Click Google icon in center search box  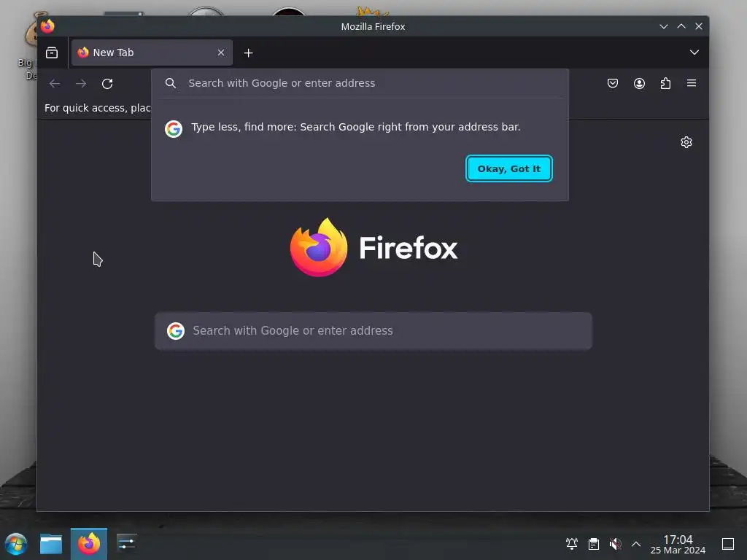coord(175,331)
